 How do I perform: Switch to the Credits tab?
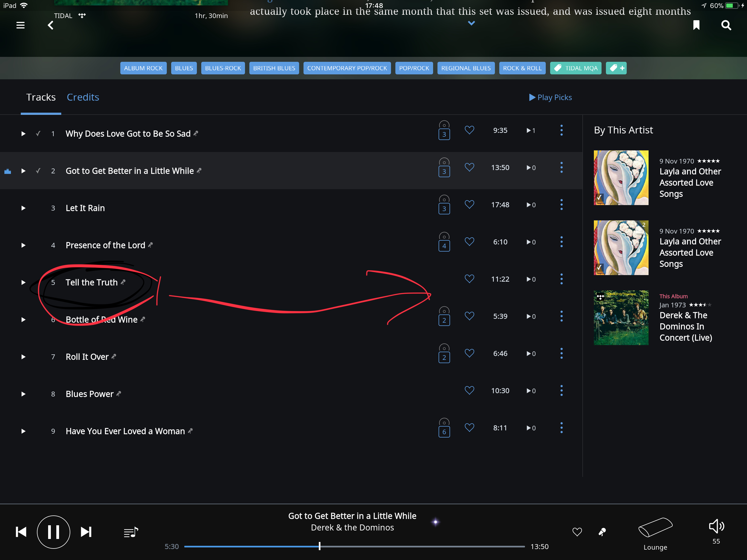click(x=83, y=97)
